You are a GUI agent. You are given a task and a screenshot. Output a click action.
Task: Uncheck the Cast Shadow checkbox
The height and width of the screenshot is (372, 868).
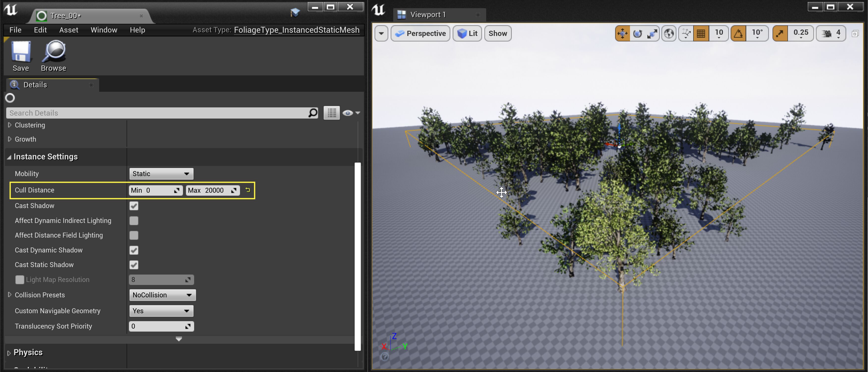tap(134, 206)
